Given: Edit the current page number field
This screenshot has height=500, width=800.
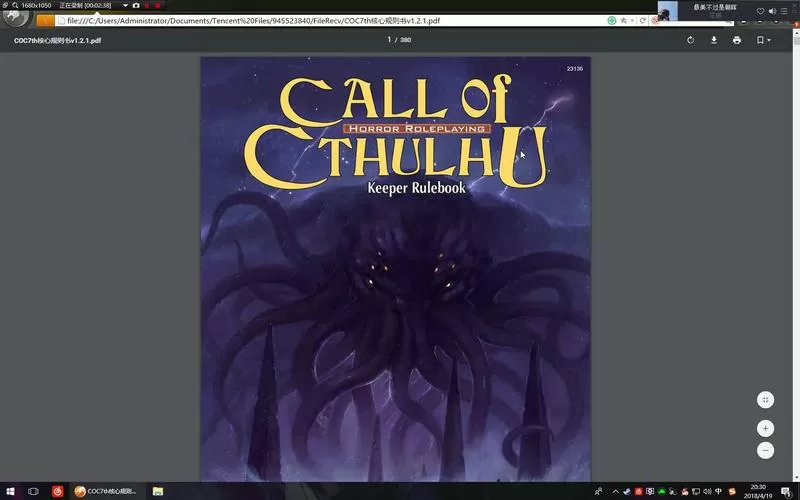Looking at the screenshot, I should [x=389, y=40].
